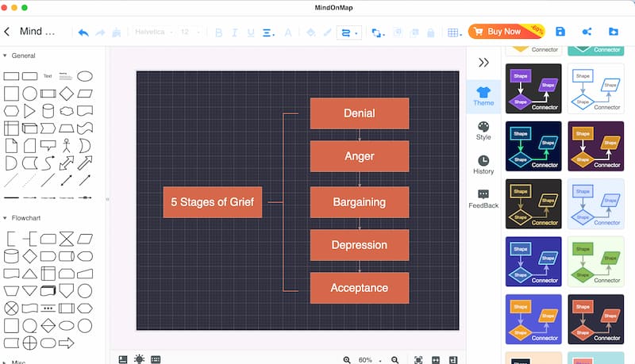Pick the crossed circle flowchart shape
The height and width of the screenshot is (364, 635).
coord(11,308)
